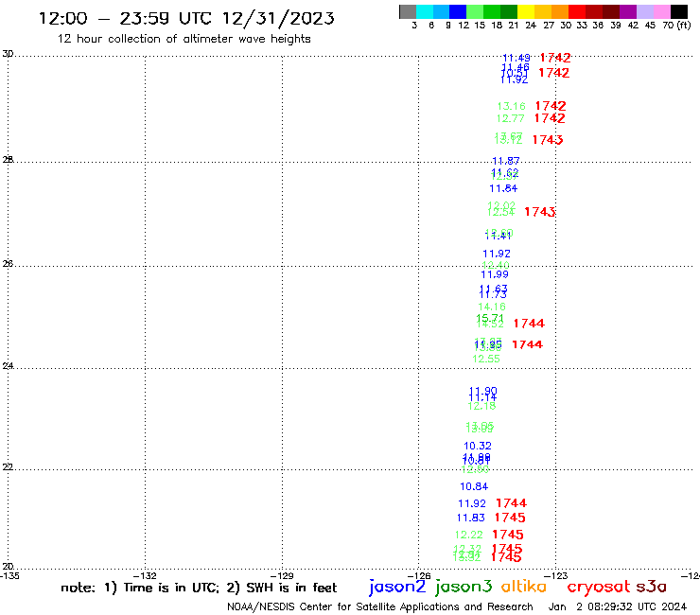Select wave height value '11.49'
This screenshot has height=615, width=700.
click(x=516, y=58)
